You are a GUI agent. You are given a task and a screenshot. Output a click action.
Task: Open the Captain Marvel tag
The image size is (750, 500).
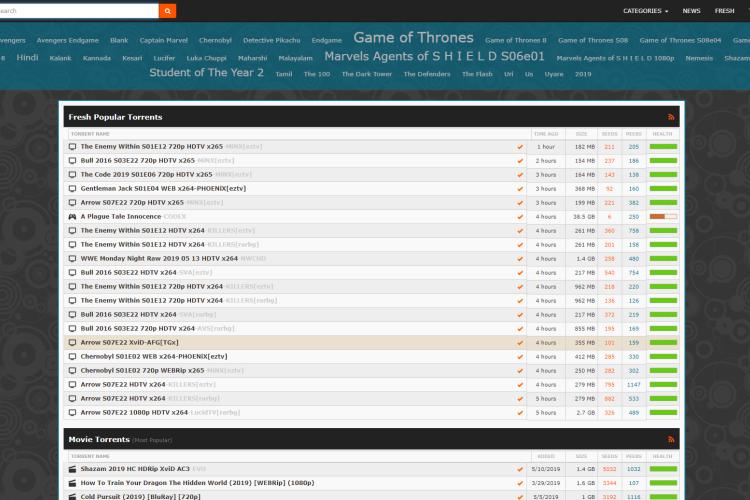pos(164,40)
